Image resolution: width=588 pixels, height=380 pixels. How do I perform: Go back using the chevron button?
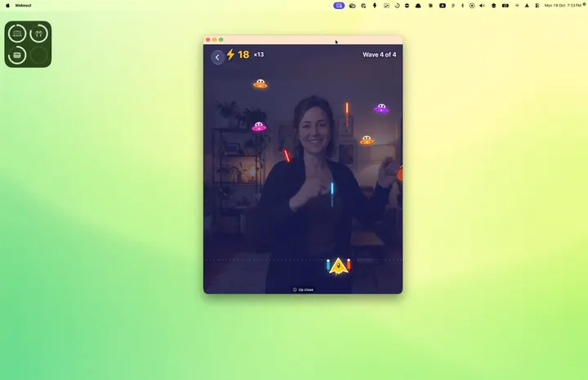(x=217, y=57)
